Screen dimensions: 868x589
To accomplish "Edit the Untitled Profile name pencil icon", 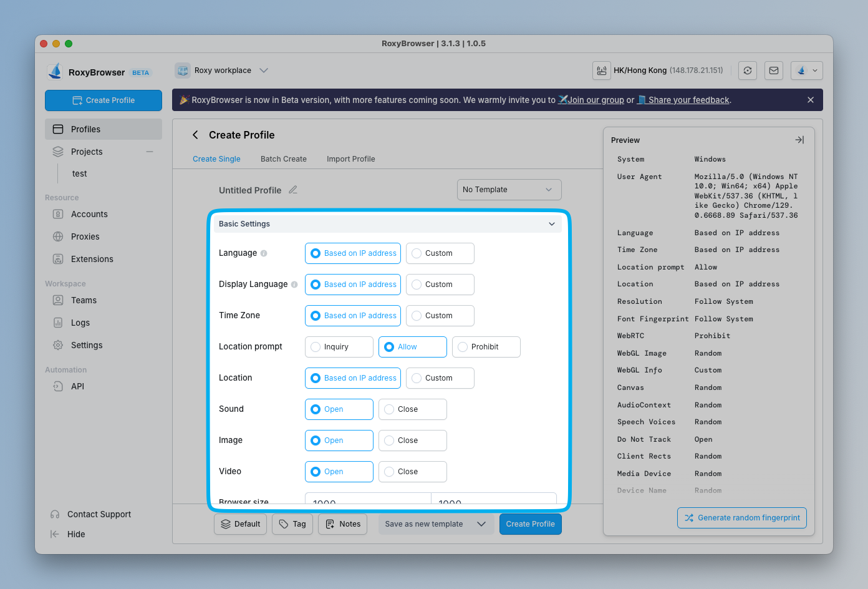I will pyautogui.click(x=293, y=190).
